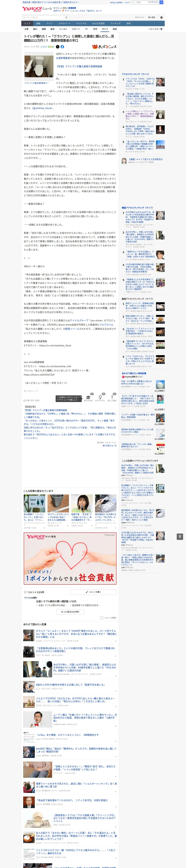The height and width of the screenshot is (868, 186).
Task: Select the ランキング tab
Action: 115,24
